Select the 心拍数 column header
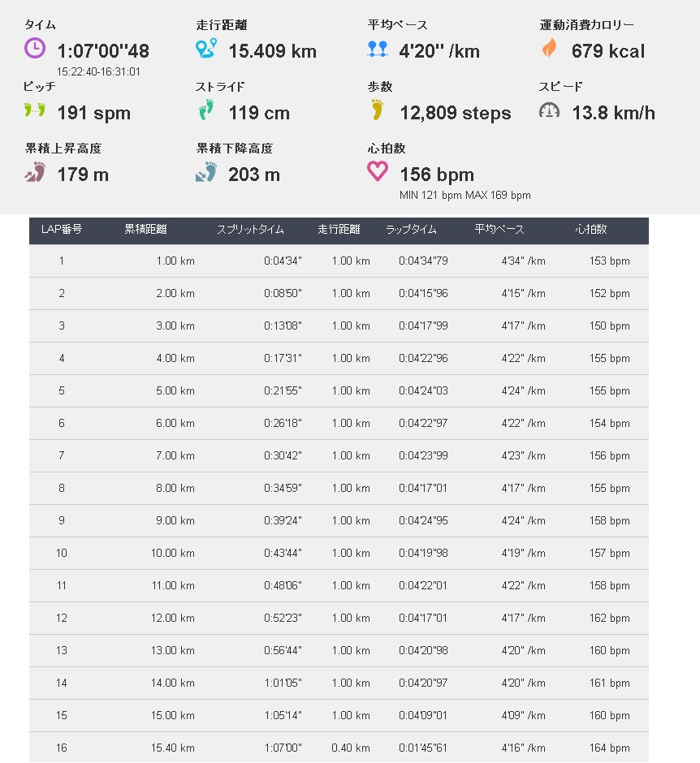This screenshot has width=700, height=763. [x=591, y=229]
